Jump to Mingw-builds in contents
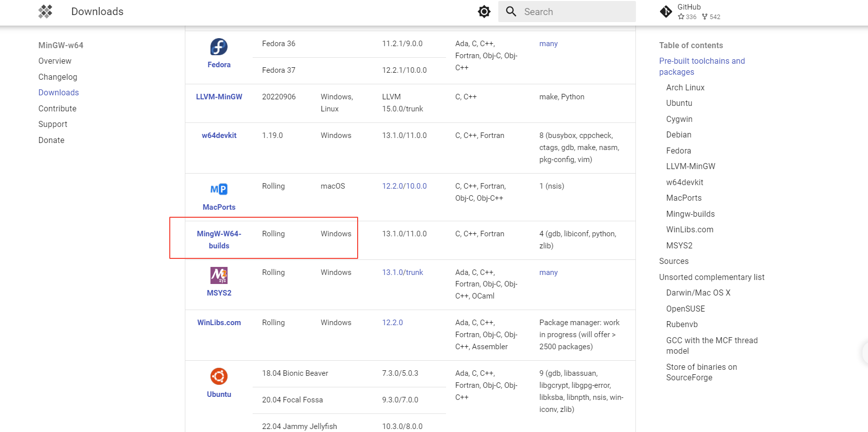Viewport: 868px width, 432px height. pos(690,214)
